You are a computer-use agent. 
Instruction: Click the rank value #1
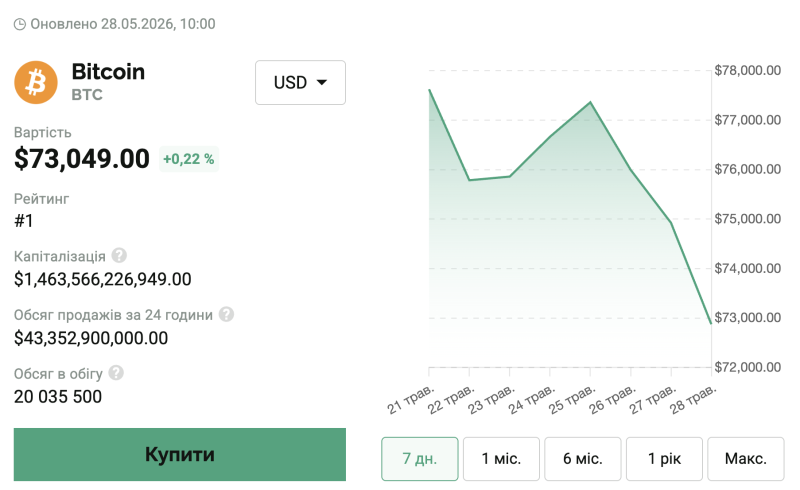click(x=23, y=220)
